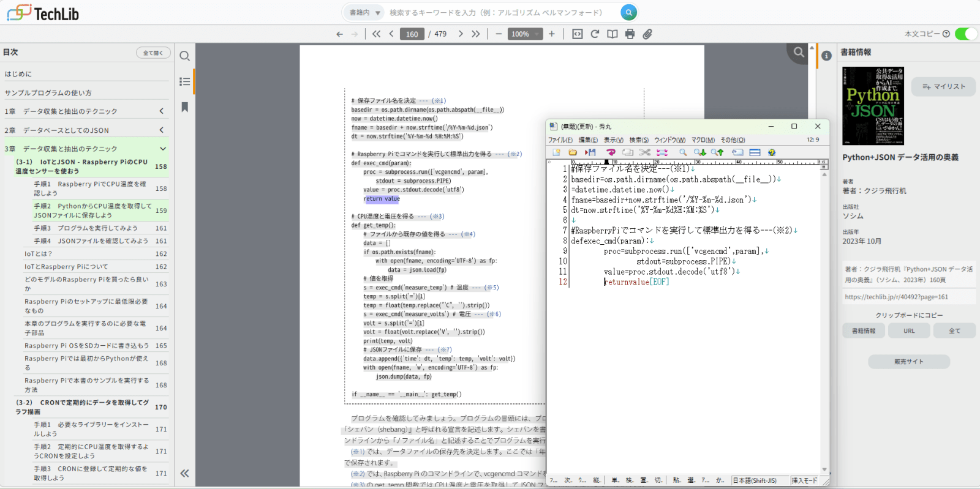The image size is (980, 489).
Task: Open the 販売サイト link button
Action: click(x=909, y=362)
